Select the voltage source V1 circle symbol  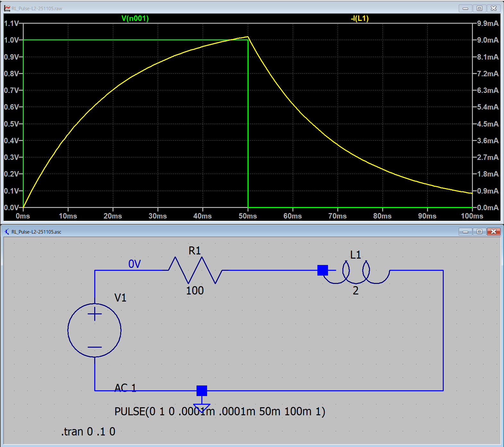click(95, 330)
